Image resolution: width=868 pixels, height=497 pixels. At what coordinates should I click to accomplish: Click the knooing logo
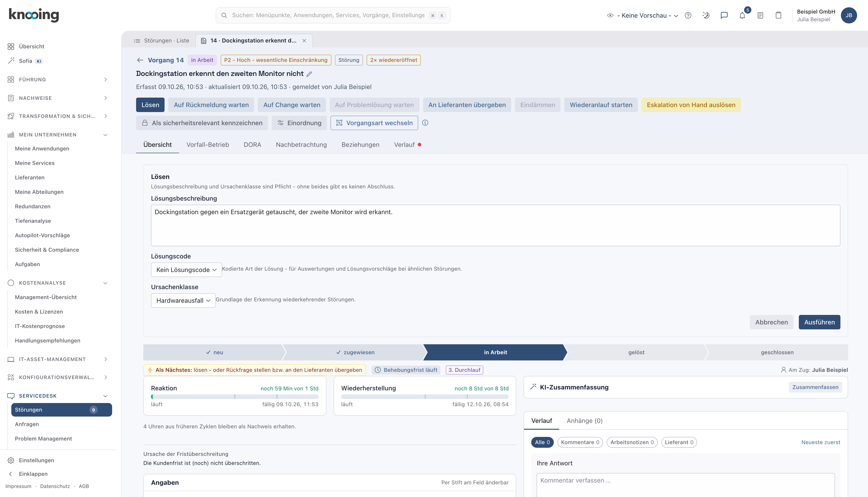[34, 15]
